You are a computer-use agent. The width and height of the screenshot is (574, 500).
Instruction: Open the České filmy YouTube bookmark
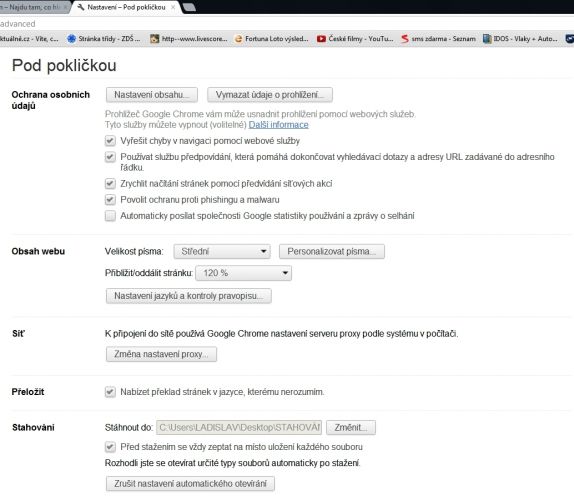[x=355, y=39]
